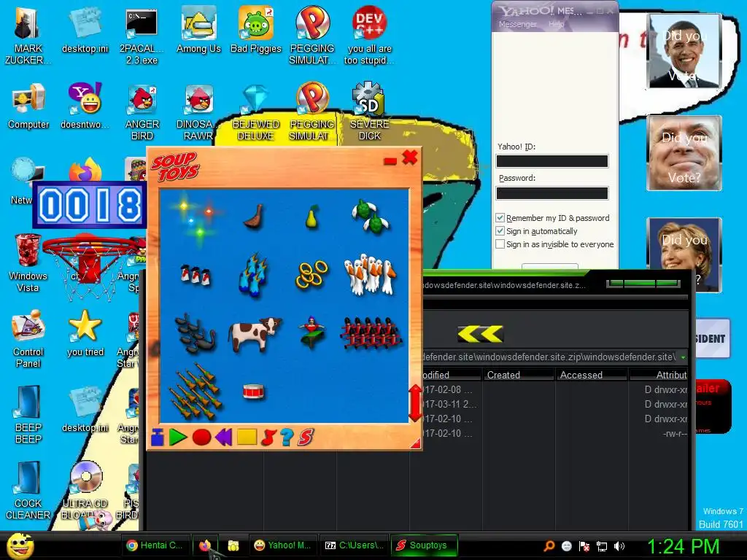Screen dimensions: 747x560
Task: Click the Yahoo! ID input field
Action: [552, 161]
